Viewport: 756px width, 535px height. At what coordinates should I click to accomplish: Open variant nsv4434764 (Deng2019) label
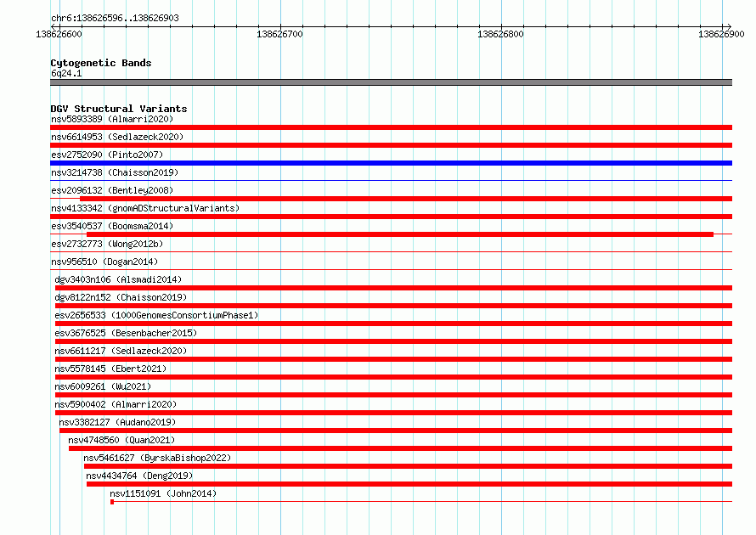coord(139,476)
